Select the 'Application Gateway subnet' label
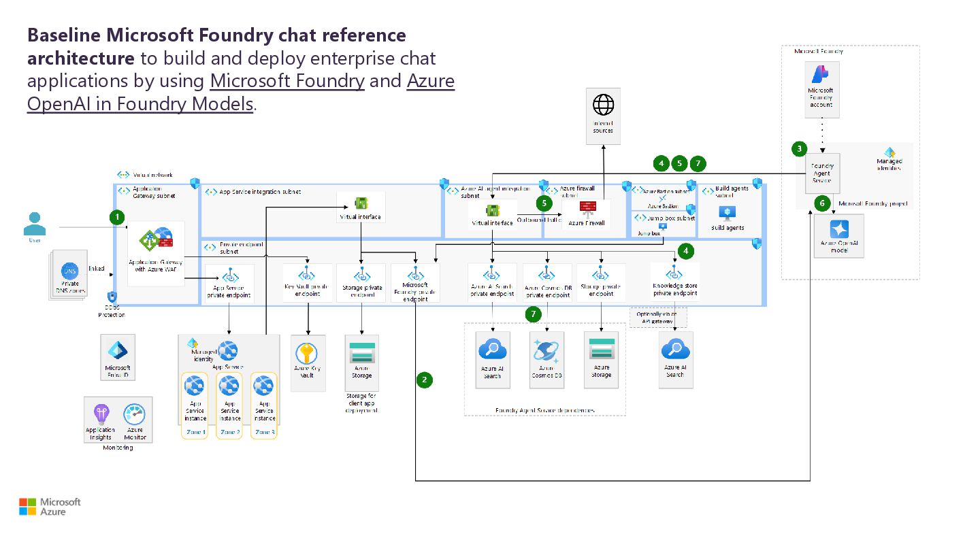 point(154,193)
